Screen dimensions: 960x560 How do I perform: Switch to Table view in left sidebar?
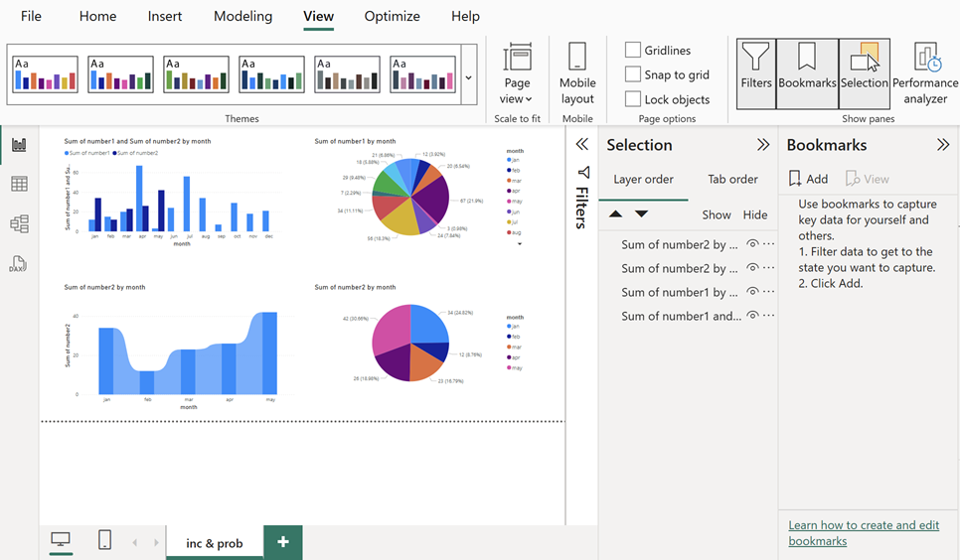pos(19,185)
